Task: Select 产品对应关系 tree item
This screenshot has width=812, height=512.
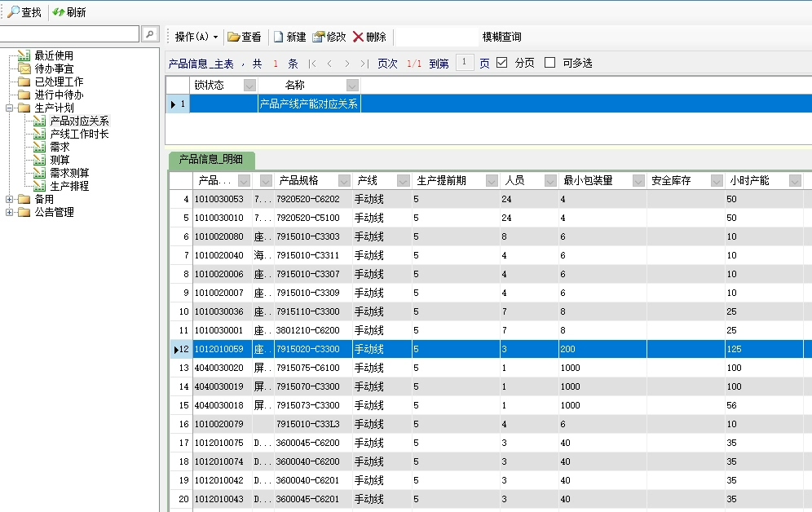Action: click(79, 121)
